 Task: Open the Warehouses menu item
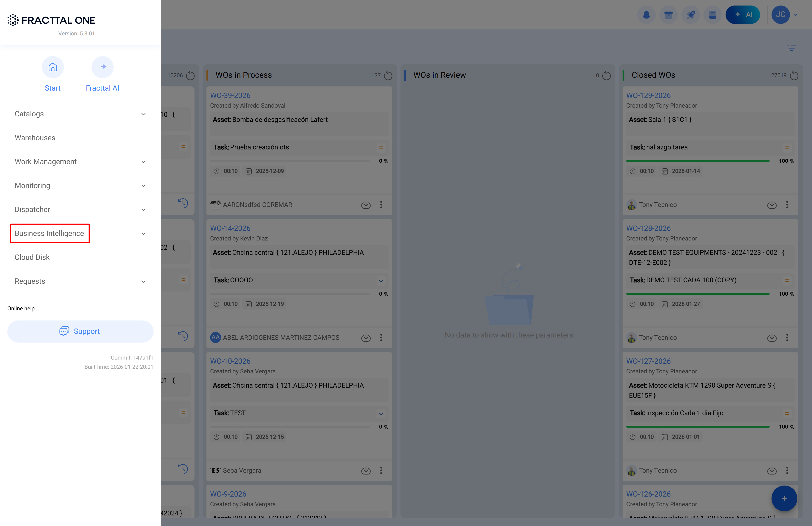pos(35,138)
